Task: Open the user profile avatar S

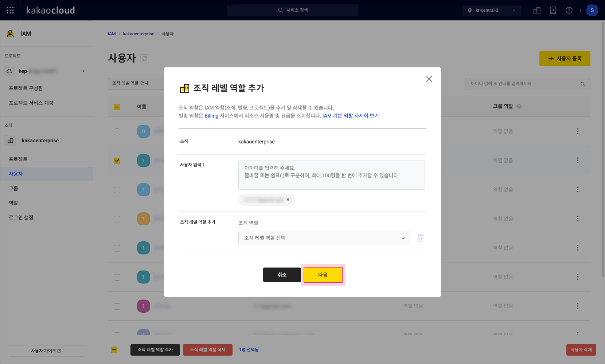Action: pyautogui.click(x=592, y=10)
